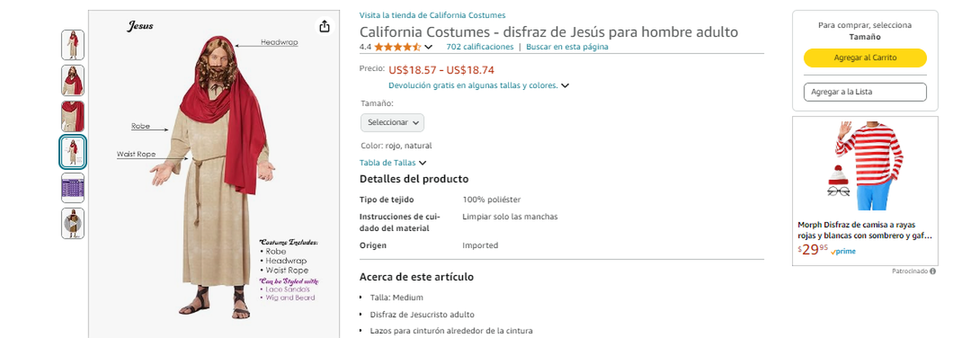Click the 4.4 star rating stars

[x=398, y=47]
